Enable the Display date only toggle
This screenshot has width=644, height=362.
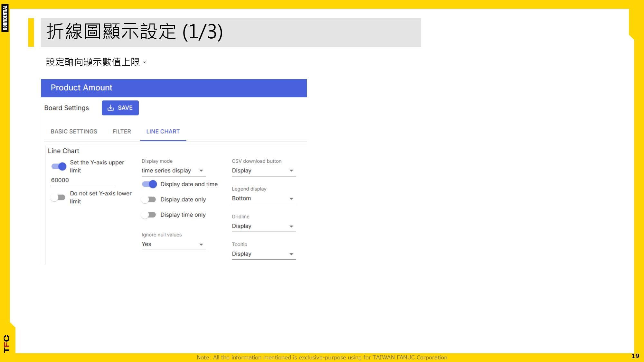pos(148,200)
